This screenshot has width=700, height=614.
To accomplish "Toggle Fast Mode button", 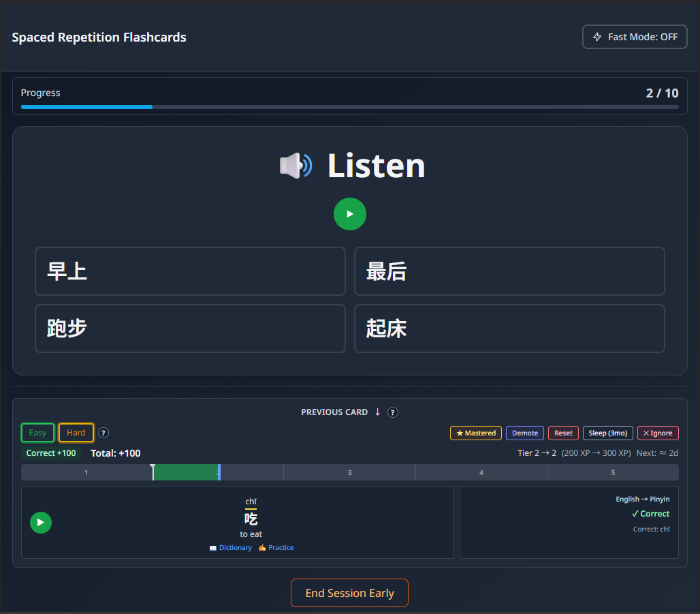I will pyautogui.click(x=635, y=37).
